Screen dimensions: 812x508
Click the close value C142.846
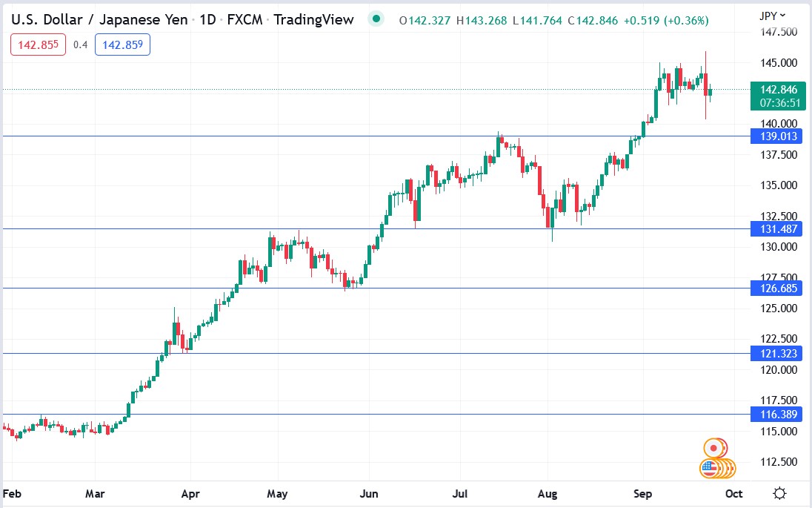click(x=593, y=21)
